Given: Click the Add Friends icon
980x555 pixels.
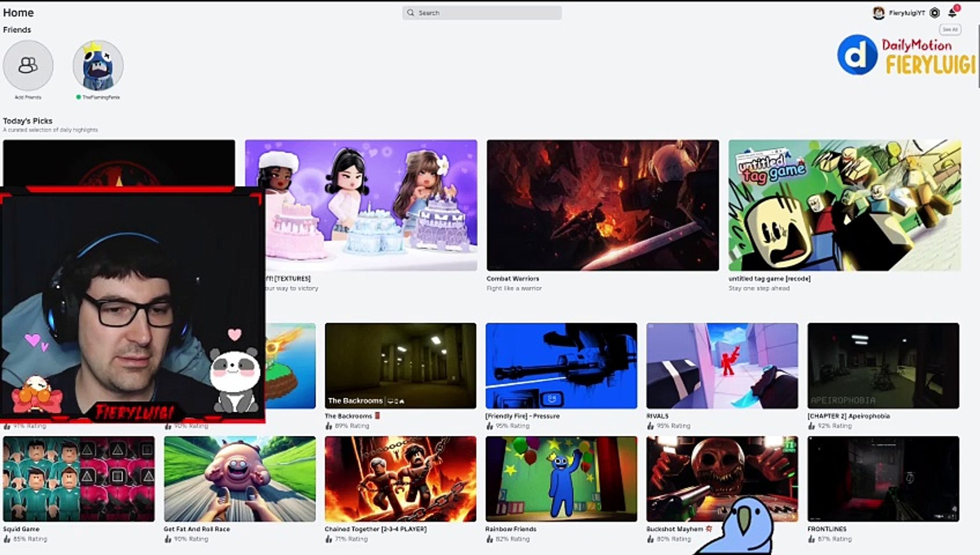Looking at the screenshot, I should pos(28,65).
